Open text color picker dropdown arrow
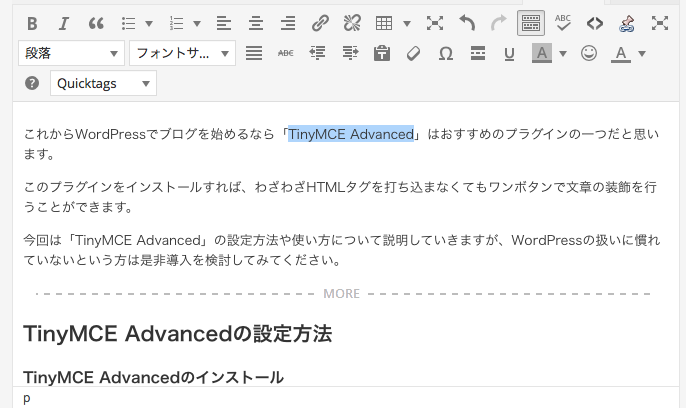Viewport: 686px width, 408px height. [642, 53]
